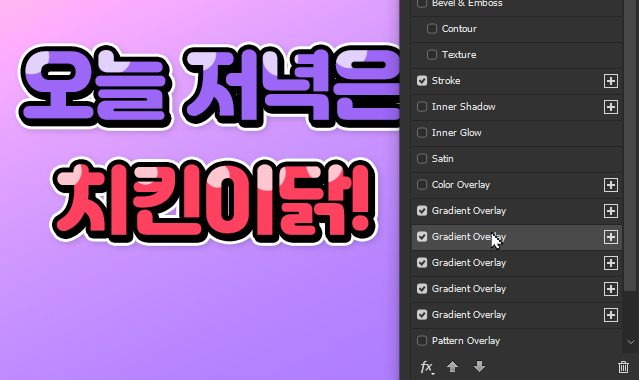Uncheck the highlighted Gradient Overlay checkbox
The image size is (639, 380).
[x=422, y=236]
